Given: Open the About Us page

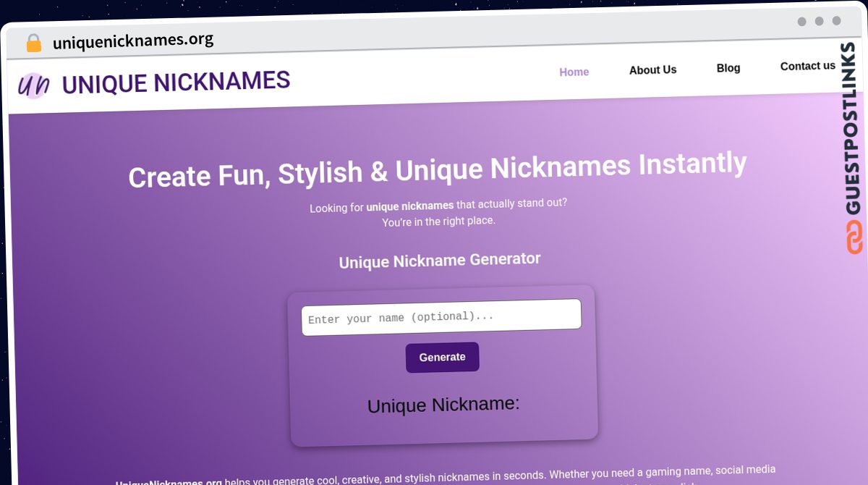Looking at the screenshot, I should point(653,69).
